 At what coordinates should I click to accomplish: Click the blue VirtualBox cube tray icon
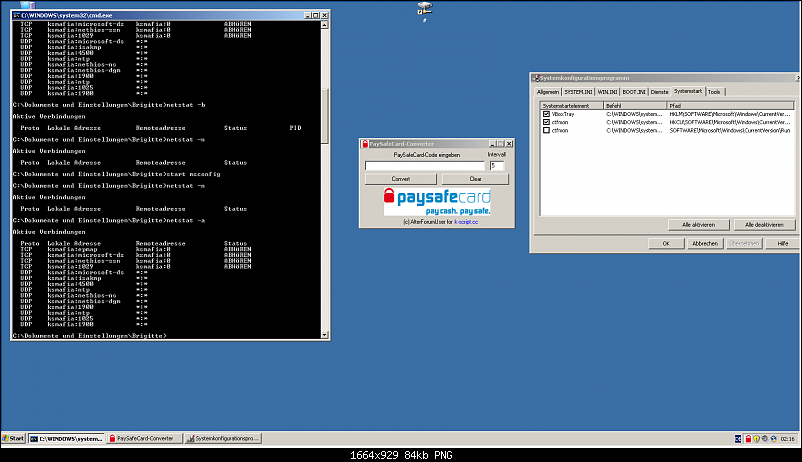[x=773, y=439]
